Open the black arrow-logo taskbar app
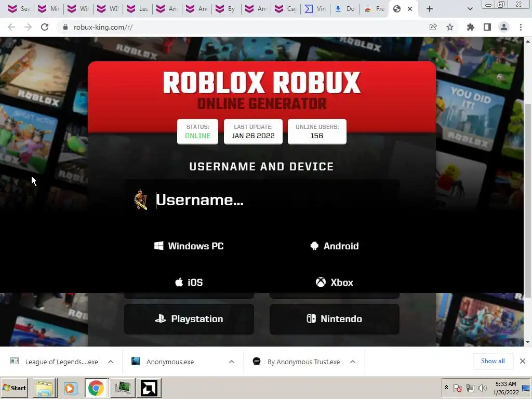 (149, 388)
